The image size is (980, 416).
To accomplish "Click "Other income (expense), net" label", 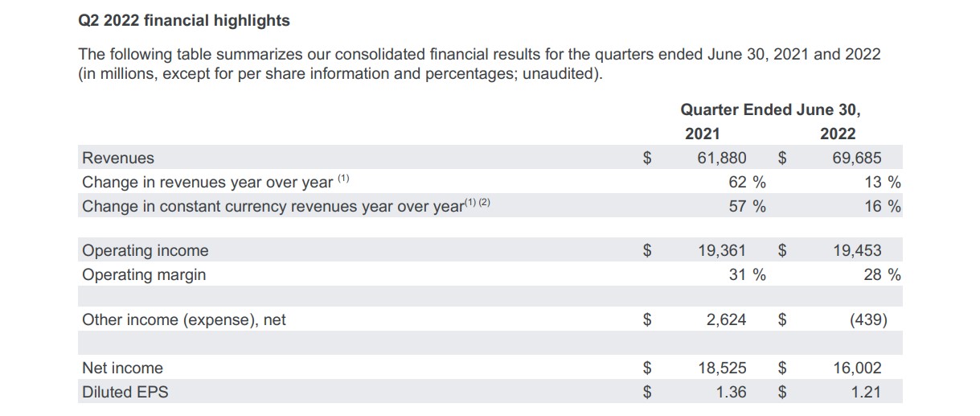I will (x=184, y=319).
